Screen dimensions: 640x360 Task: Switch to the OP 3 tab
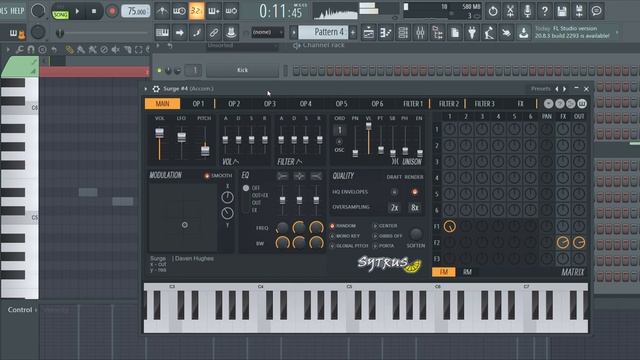coord(269,104)
